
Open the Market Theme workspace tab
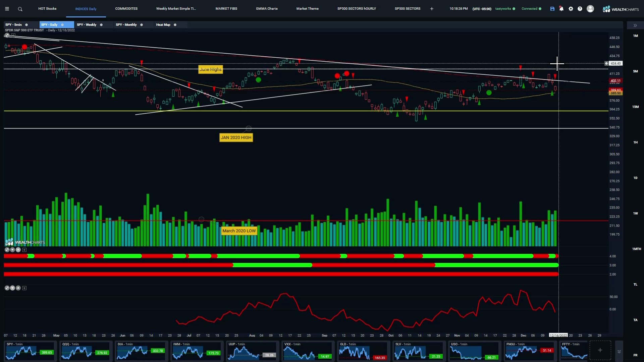[308, 9]
